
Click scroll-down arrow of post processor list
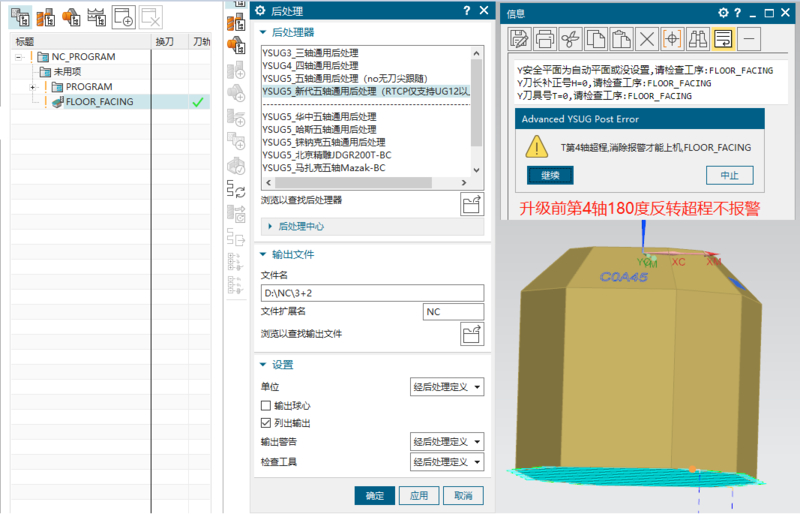point(476,170)
